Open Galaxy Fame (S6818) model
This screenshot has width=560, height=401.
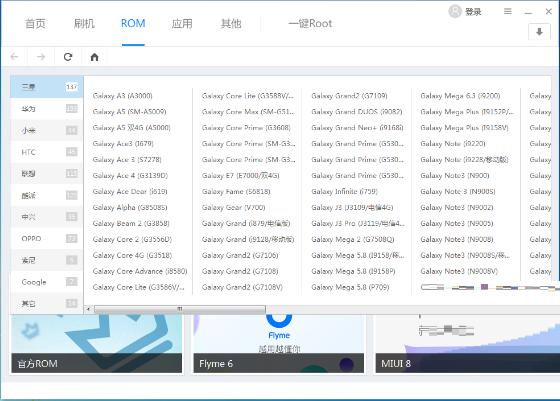[236, 191]
